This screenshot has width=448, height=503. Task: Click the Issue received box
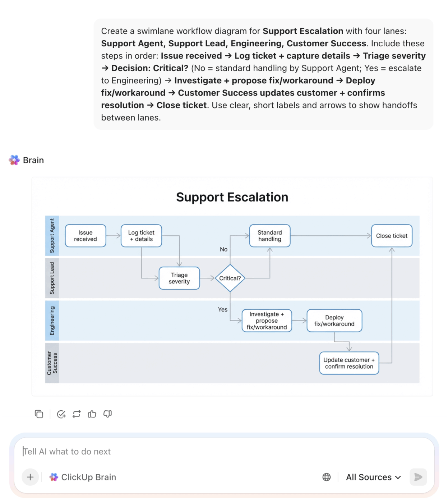click(85, 236)
